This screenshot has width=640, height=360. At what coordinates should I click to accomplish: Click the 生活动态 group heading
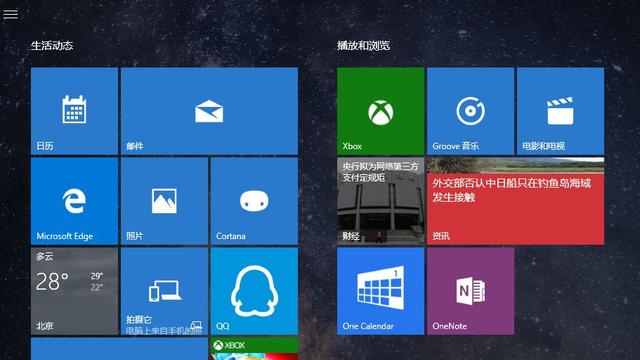click(x=52, y=45)
